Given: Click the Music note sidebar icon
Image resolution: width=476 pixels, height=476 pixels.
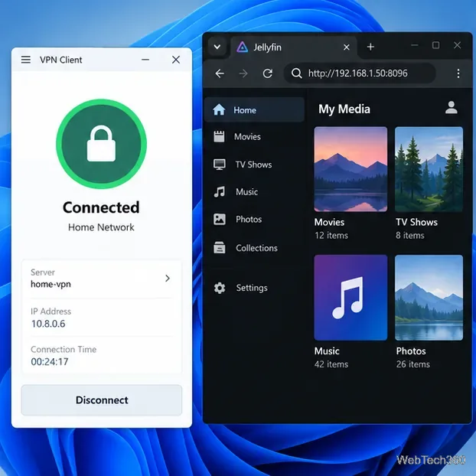Looking at the screenshot, I should click(x=220, y=192).
